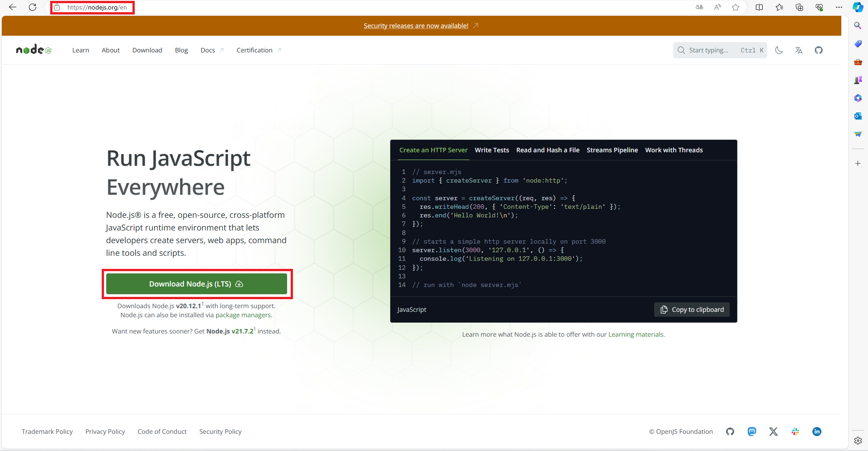Go back using the browser back arrow
868x451 pixels.
coord(13,7)
